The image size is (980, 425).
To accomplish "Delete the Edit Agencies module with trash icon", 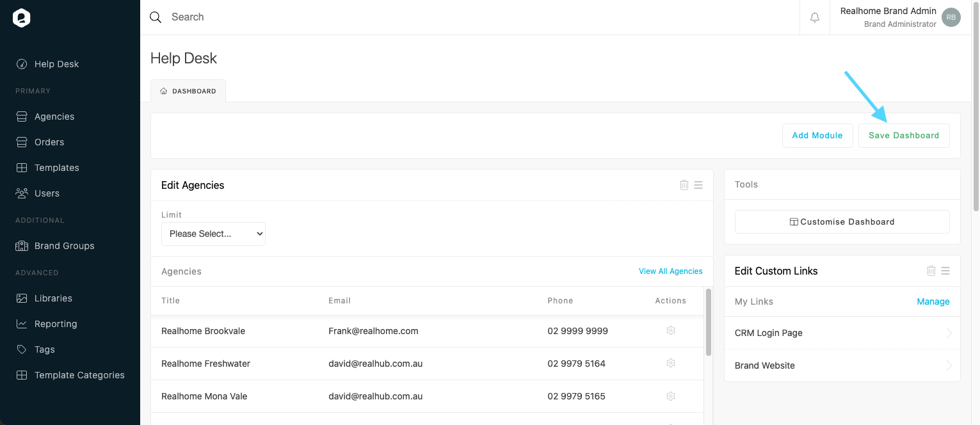I will tap(684, 185).
